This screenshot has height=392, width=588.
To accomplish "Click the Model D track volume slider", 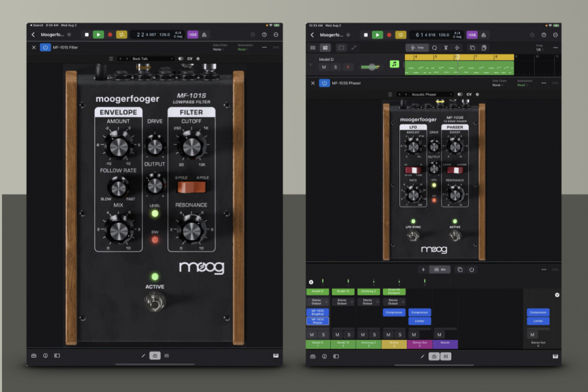I will click(x=371, y=67).
